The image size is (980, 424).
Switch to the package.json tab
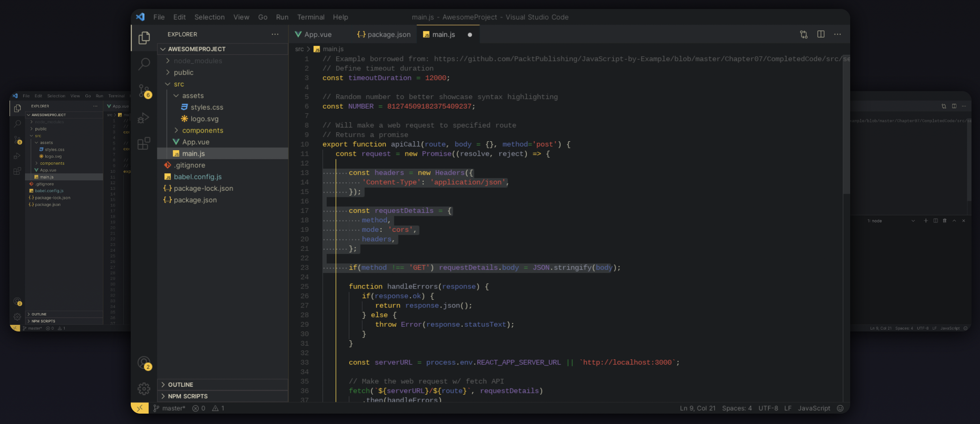tap(384, 34)
